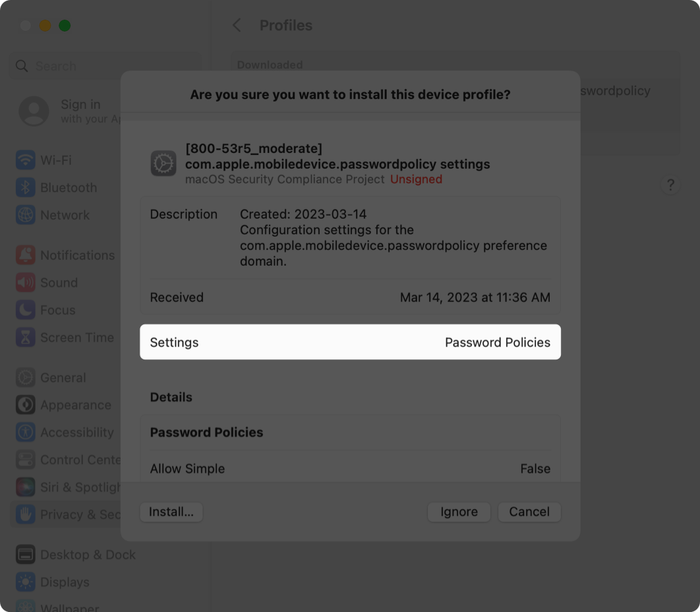
Task: Open Desktop & Dock icon in sidebar
Action: pos(26,555)
